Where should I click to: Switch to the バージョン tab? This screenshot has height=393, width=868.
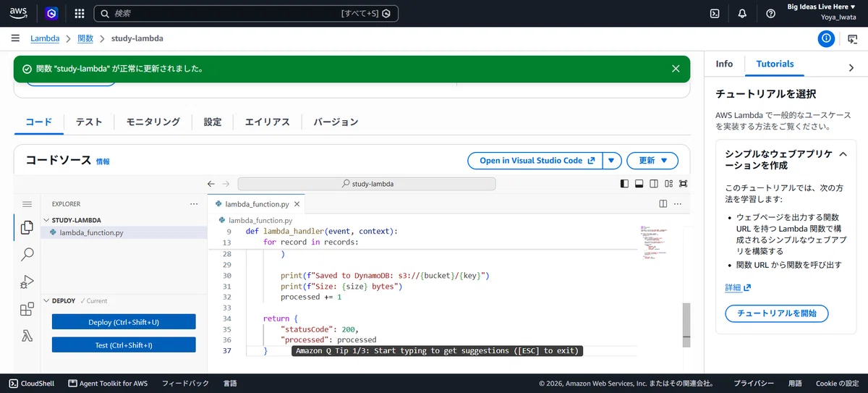pyautogui.click(x=336, y=122)
